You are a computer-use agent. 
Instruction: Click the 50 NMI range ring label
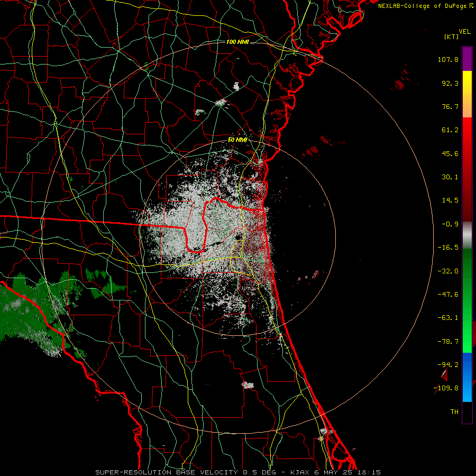[237, 140]
